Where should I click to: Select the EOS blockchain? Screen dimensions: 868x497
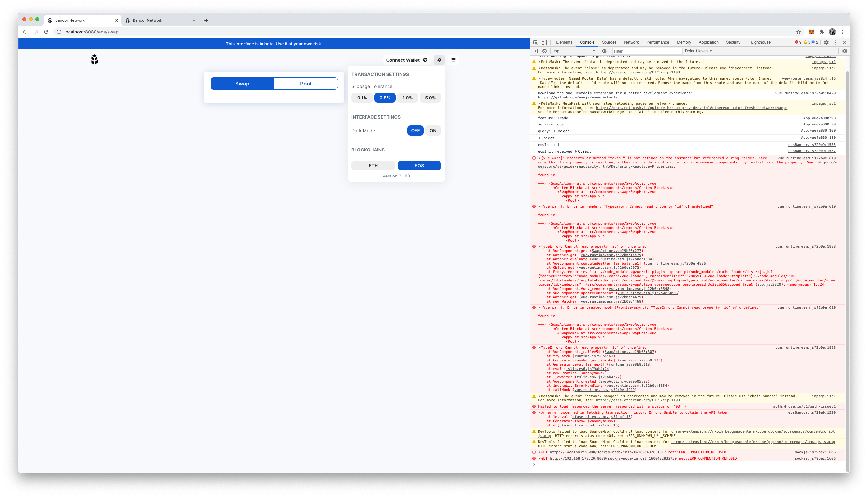tap(419, 165)
